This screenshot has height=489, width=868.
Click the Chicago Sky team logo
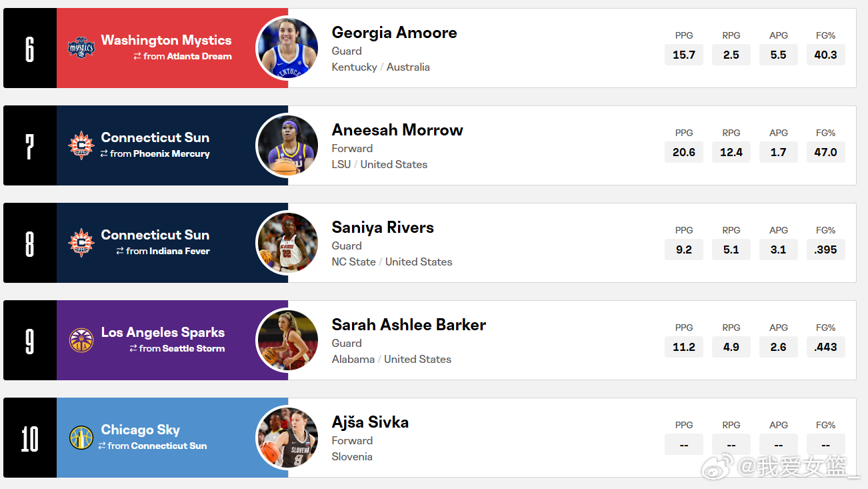point(81,438)
